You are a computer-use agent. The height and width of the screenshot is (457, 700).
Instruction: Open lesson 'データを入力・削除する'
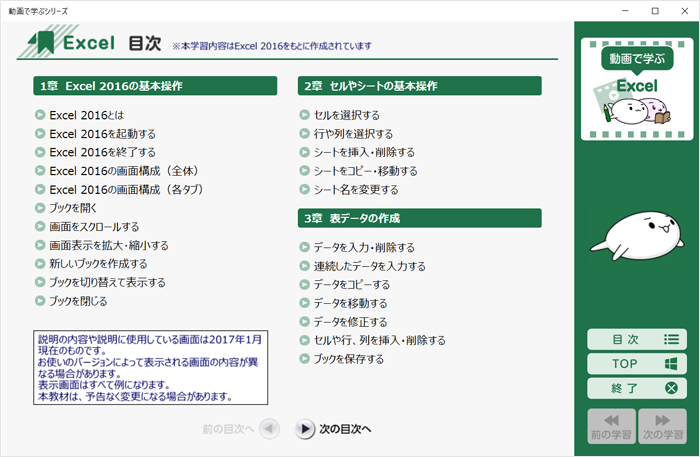[357, 247]
